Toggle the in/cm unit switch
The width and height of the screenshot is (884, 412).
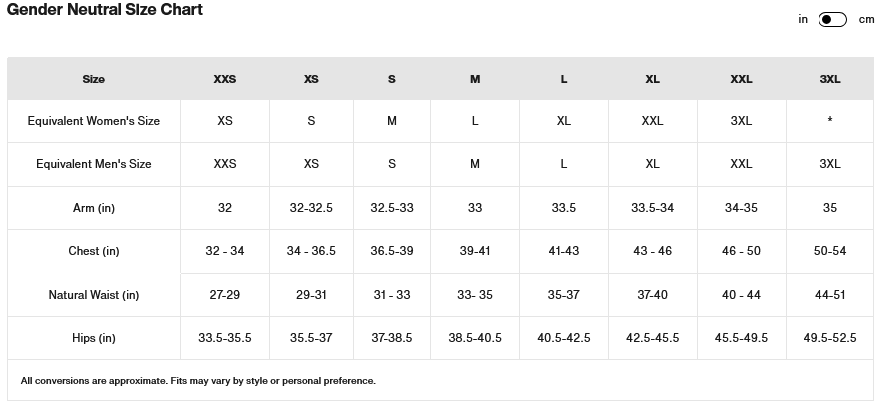832,20
